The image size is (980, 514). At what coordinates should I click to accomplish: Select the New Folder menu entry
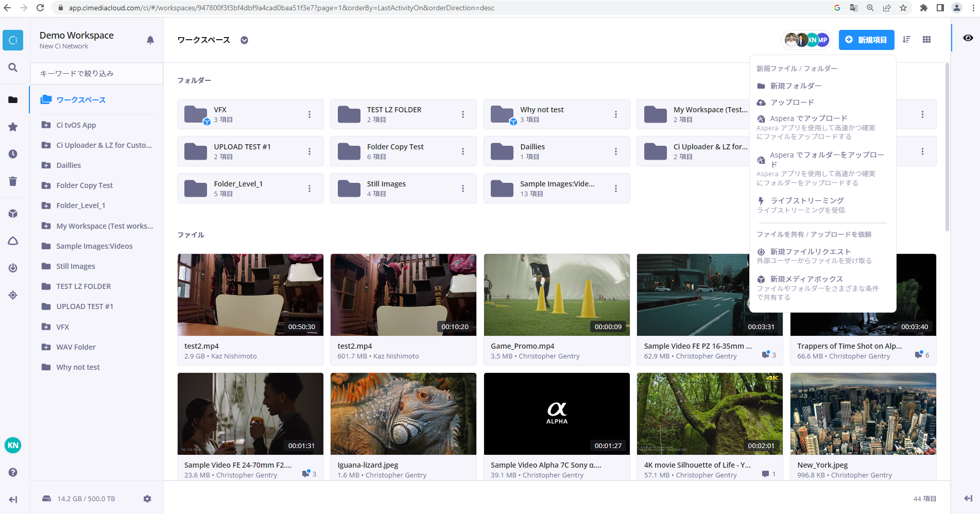(796, 86)
